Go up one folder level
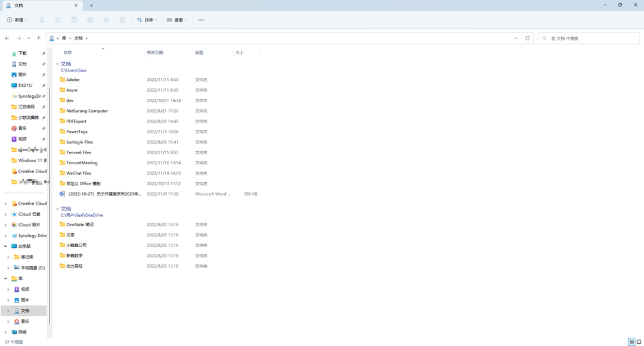The image size is (644, 346). pos(39,38)
